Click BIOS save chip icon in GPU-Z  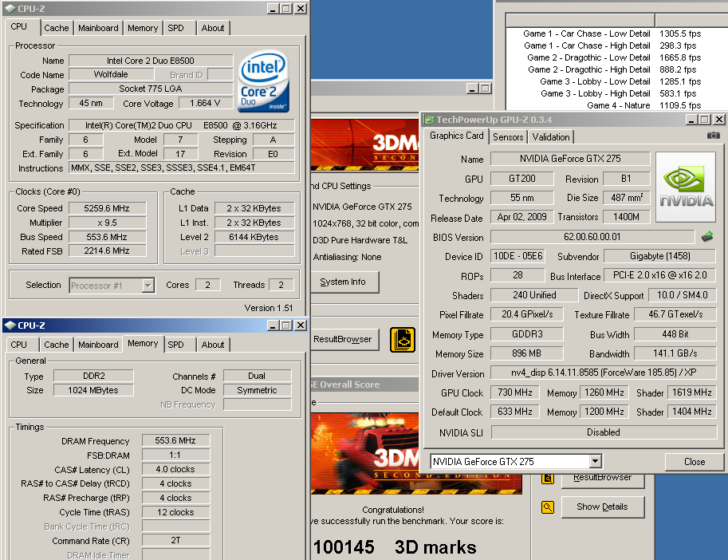(707, 237)
